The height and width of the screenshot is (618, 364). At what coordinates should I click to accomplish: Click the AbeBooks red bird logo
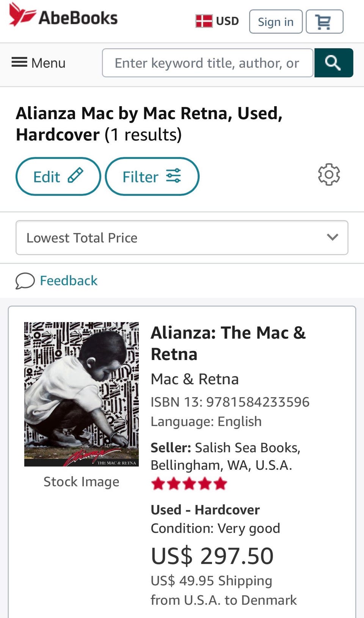(22, 15)
